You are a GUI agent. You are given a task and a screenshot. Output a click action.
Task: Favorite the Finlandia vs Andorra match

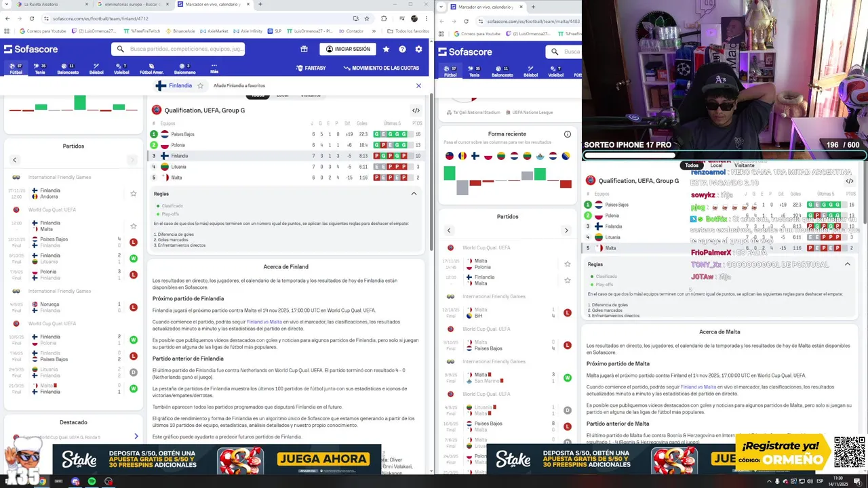click(133, 194)
